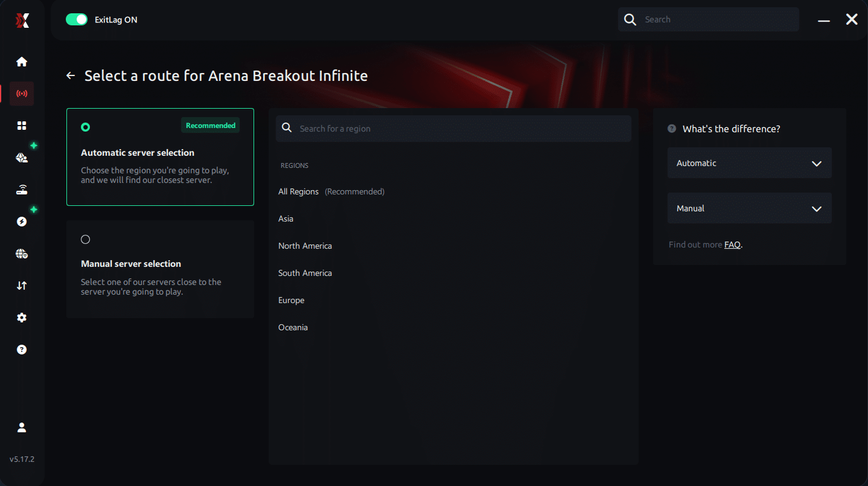Click the magnifier icon in the region search
The height and width of the screenshot is (486, 868).
(287, 128)
